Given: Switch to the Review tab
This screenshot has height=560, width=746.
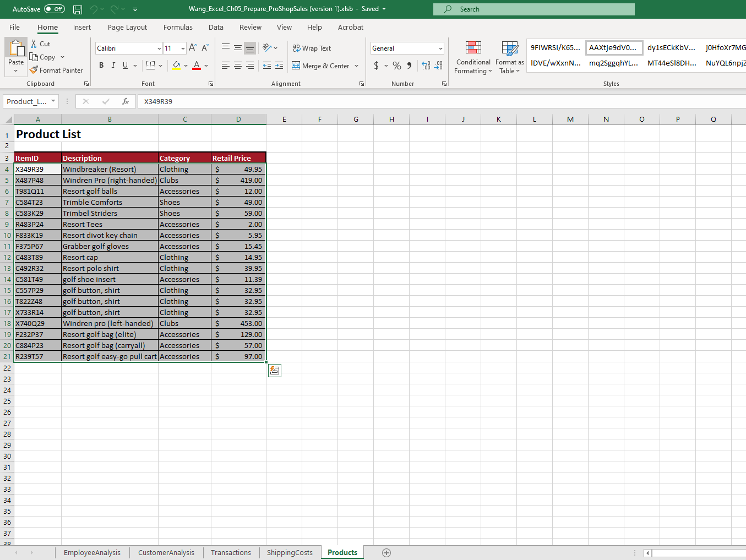Looking at the screenshot, I should [251, 28].
